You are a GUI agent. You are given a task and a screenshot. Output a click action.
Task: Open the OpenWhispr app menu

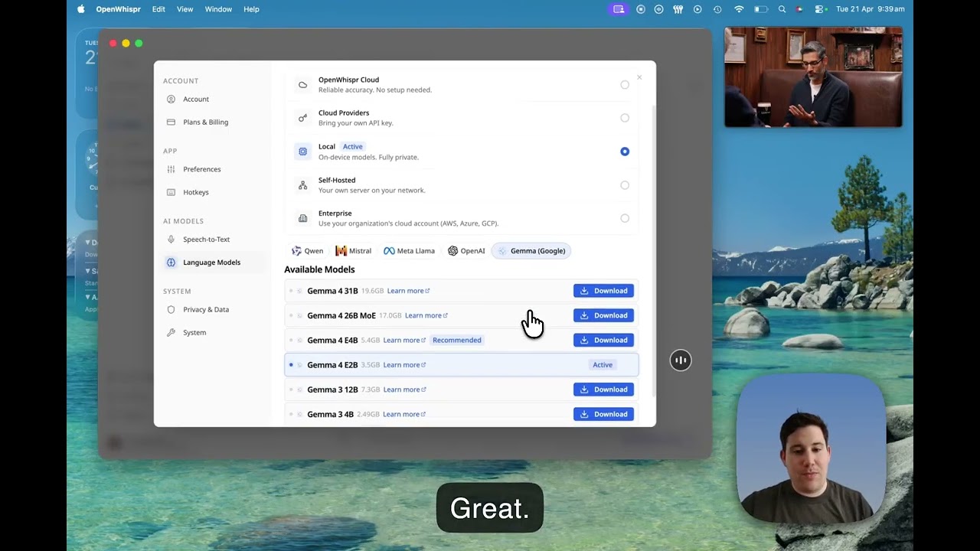(118, 9)
